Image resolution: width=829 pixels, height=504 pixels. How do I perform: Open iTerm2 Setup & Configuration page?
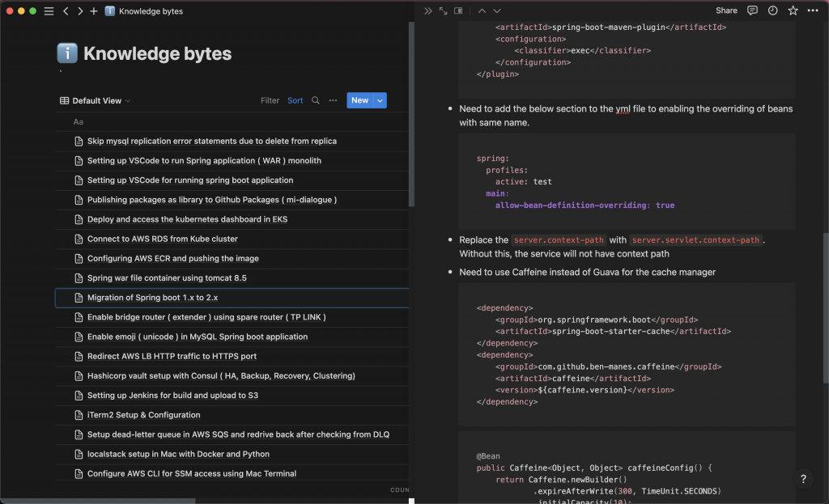click(x=144, y=415)
